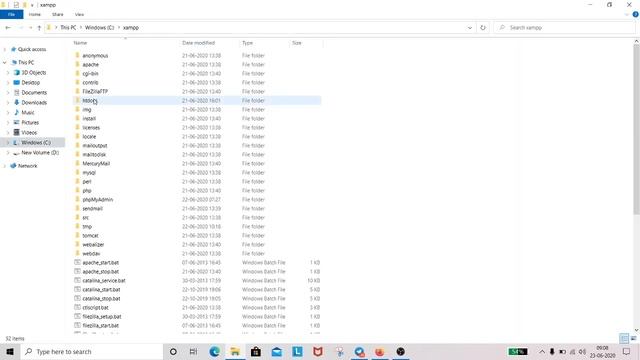The width and height of the screenshot is (640, 360).
Task: Open the Share ribbon tab
Action: coord(58,14)
